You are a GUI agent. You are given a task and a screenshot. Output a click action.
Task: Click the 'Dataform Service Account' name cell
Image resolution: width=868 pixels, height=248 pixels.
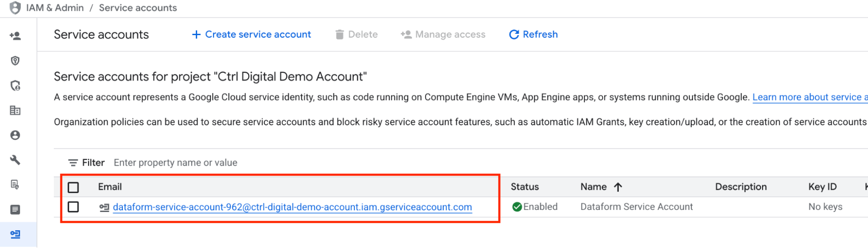point(637,207)
